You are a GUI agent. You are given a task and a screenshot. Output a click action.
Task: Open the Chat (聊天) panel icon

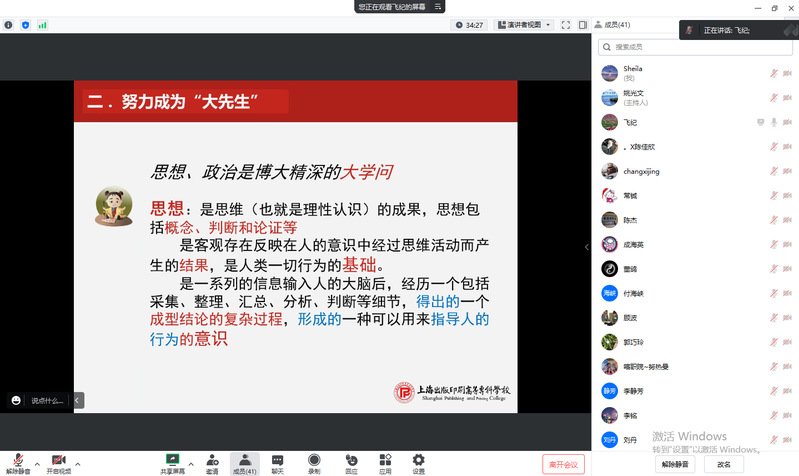point(278,461)
